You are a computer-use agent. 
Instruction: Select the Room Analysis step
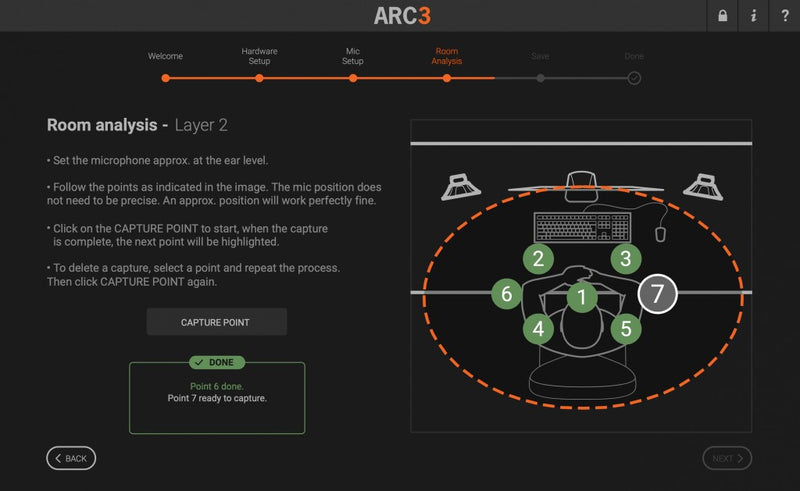[446, 56]
